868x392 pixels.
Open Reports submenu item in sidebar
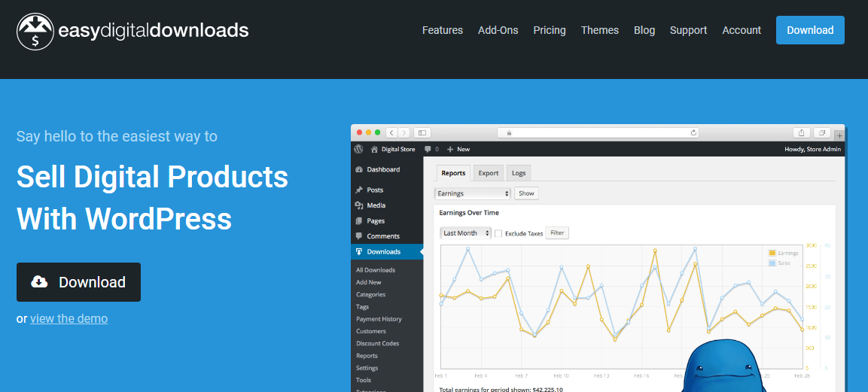click(367, 356)
